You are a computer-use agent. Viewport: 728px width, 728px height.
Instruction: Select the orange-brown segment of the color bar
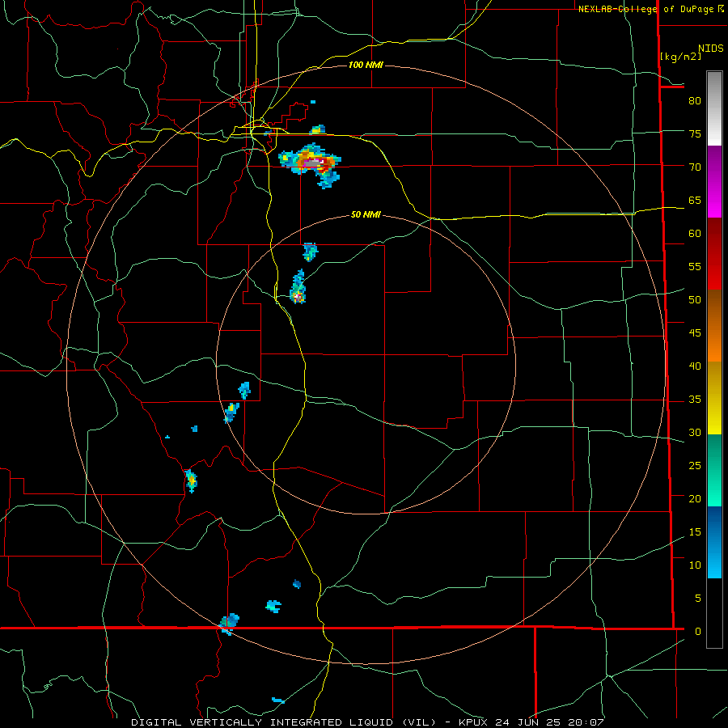[x=714, y=325]
